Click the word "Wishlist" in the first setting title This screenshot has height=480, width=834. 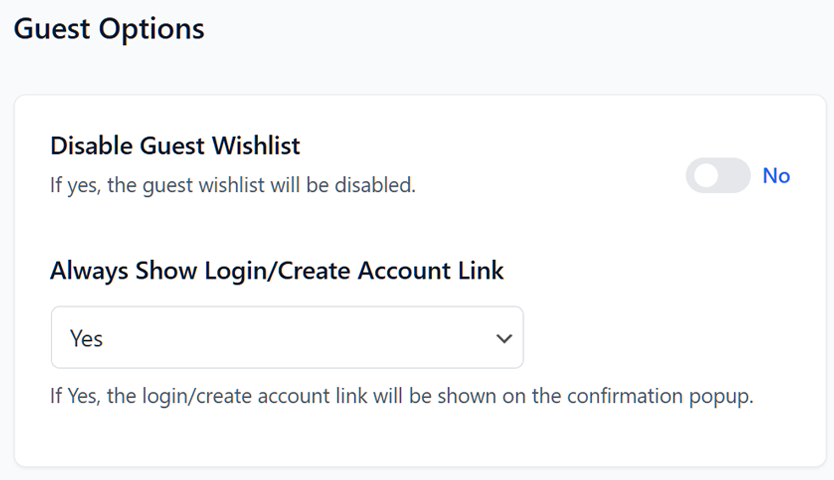point(256,146)
